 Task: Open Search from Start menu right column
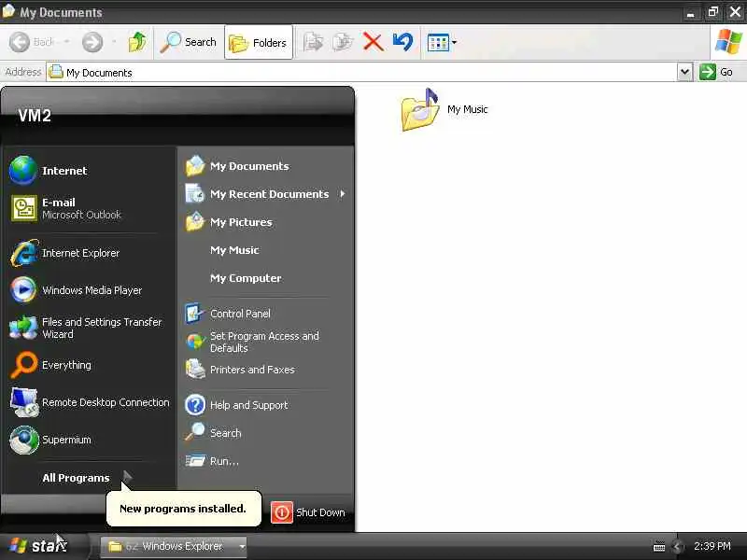pyautogui.click(x=266, y=433)
